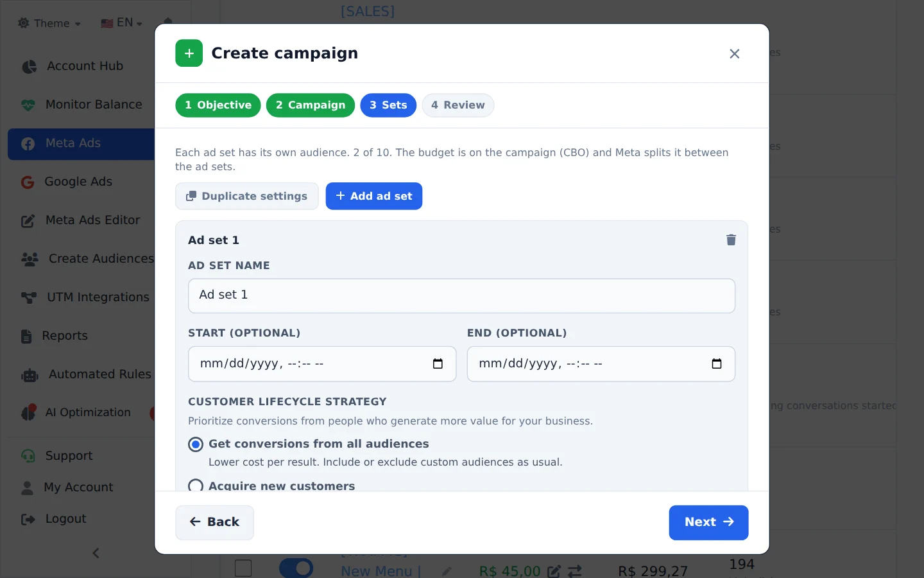The height and width of the screenshot is (578, 924).
Task: Open the New Menu campaign link
Action: coord(381,571)
